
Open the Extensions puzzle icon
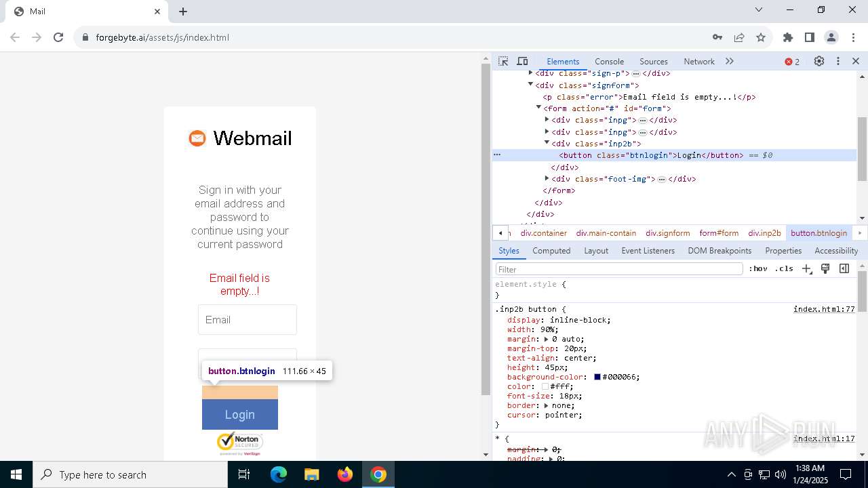click(788, 37)
